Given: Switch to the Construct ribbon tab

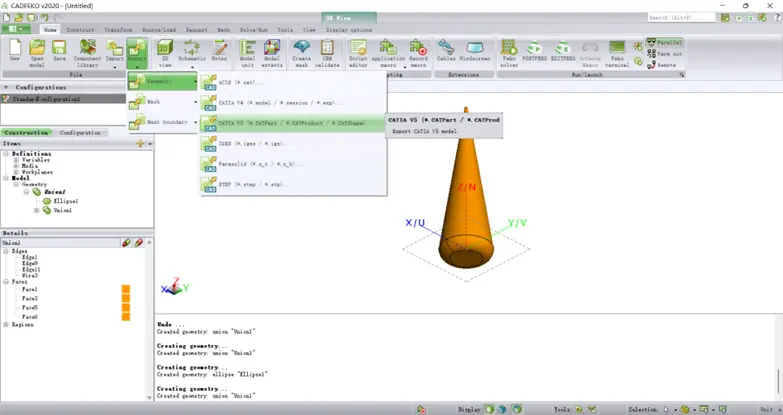Looking at the screenshot, I should pos(80,30).
